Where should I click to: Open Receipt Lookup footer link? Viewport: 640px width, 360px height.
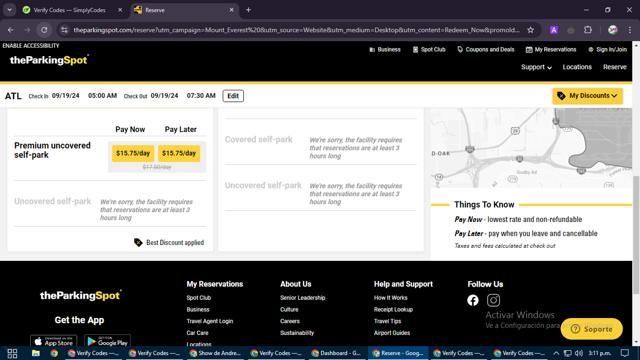pyautogui.click(x=393, y=309)
